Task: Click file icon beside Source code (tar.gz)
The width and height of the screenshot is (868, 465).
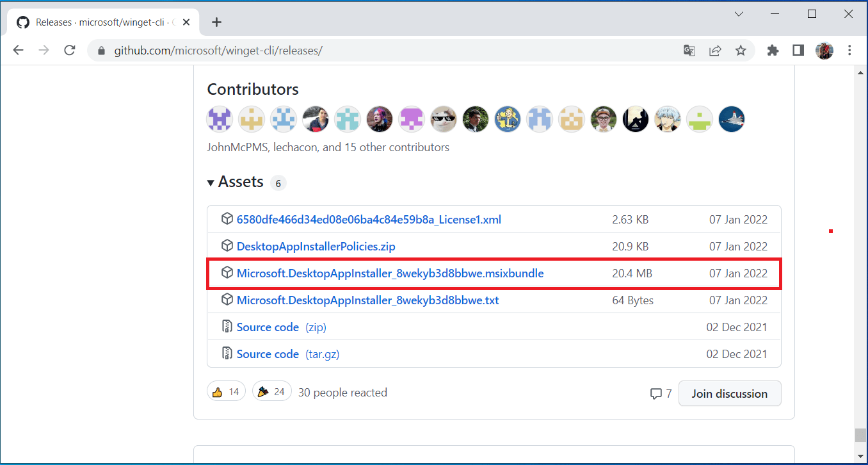Action: pos(227,354)
